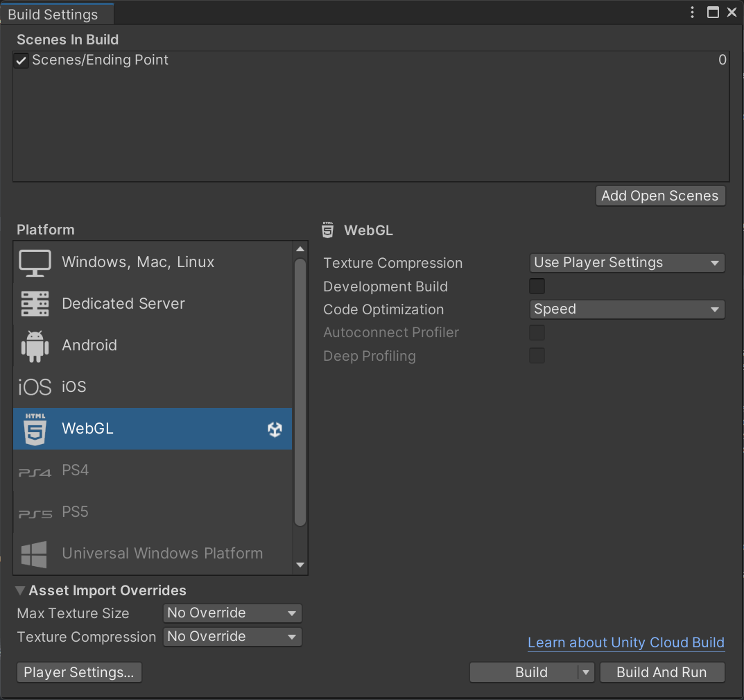Click the HTML5 icon beside WebGL settings header

pyautogui.click(x=327, y=230)
